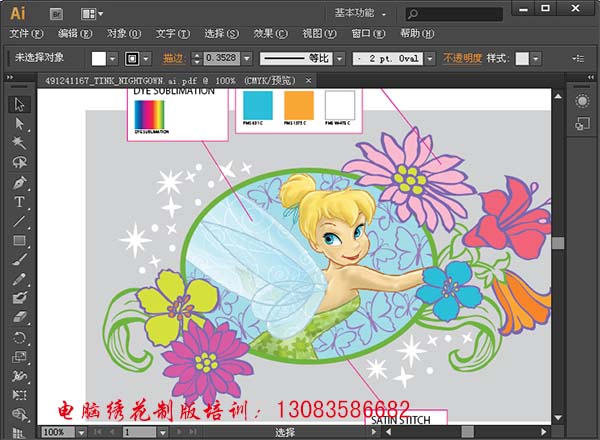Select the Shape Builder tool
The width and height of the screenshot is (600, 440).
tap(19, 414)
